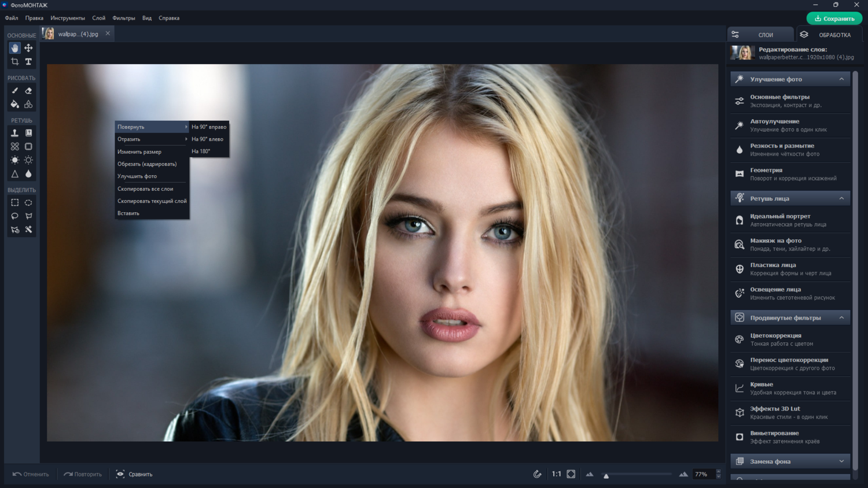Select the Text tool
Screen dimensions: 868x488
28,61
